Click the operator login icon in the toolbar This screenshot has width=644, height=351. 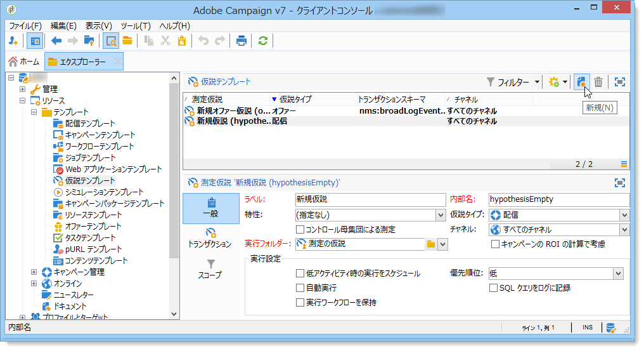13,41
